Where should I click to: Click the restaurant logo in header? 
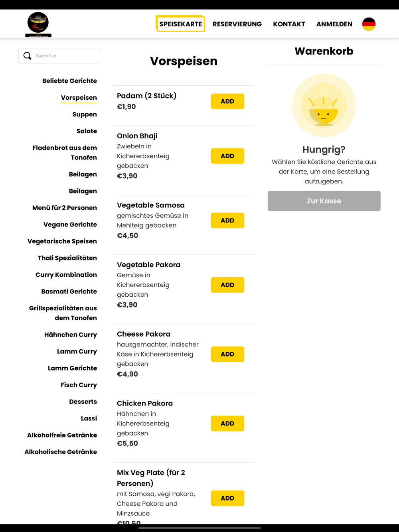[38, 24]
